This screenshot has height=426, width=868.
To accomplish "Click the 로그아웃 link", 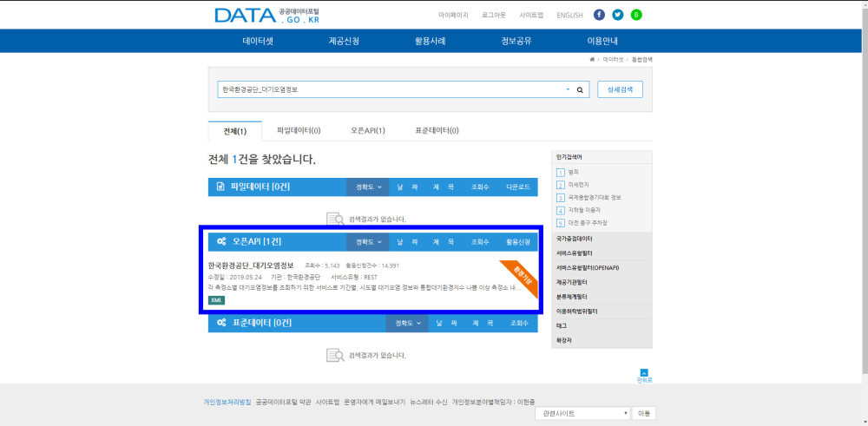I will 494,15.
